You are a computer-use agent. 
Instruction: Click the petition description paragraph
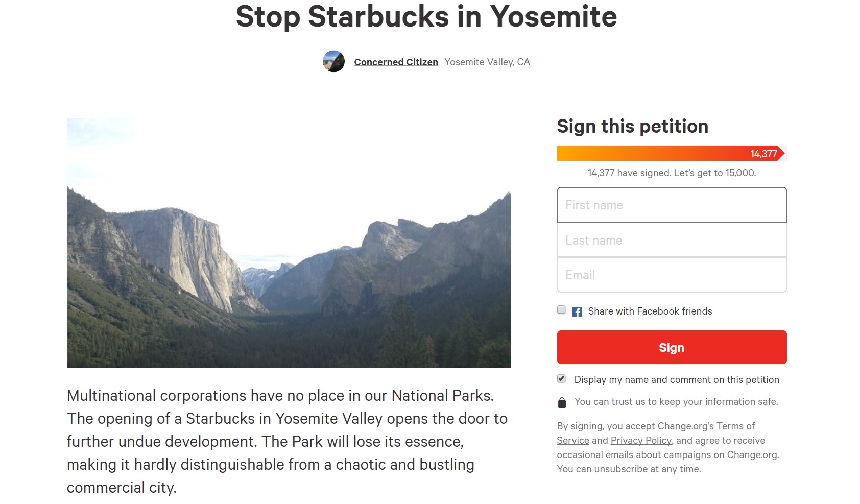pos(287,441)
